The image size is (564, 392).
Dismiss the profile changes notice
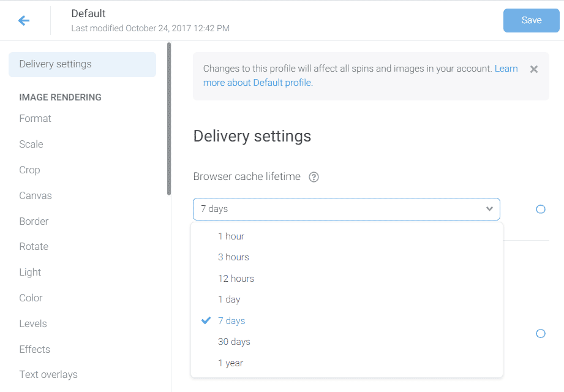[533, 69]
